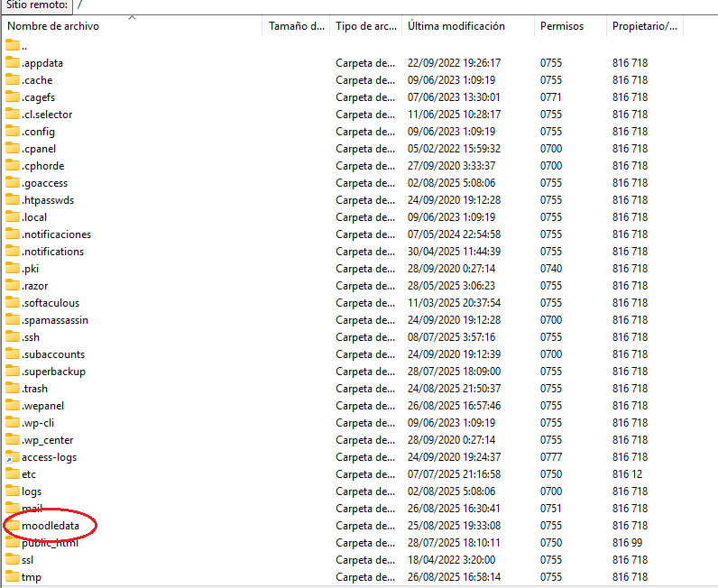The height and width of the screenshot is (588, 718).
Task: Click the .ssh folder icon
Action: (x=13, y=337)
